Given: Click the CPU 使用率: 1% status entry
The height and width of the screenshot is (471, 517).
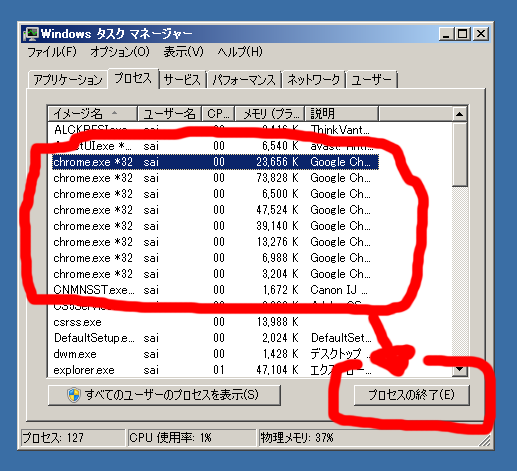Looking at the screenshot, I should point(192,438).
